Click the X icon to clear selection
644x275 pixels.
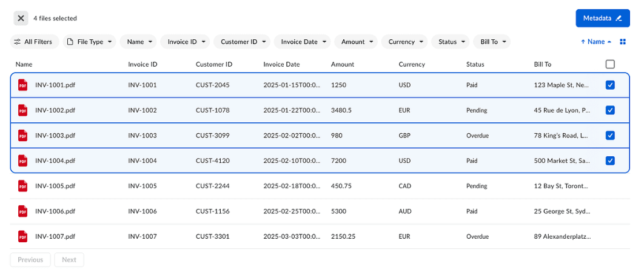click(x=21, y=18)
